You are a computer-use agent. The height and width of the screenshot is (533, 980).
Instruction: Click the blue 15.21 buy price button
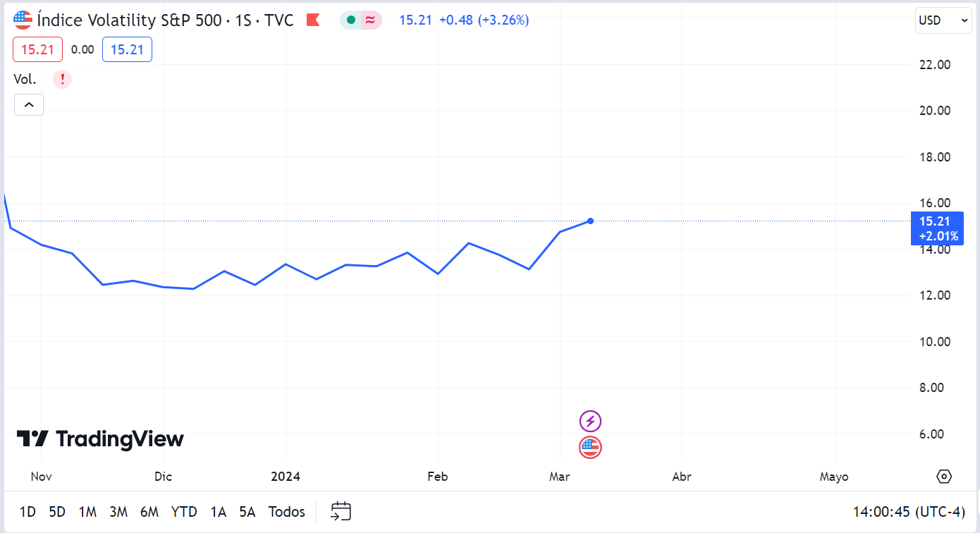[x=127, y=49]
